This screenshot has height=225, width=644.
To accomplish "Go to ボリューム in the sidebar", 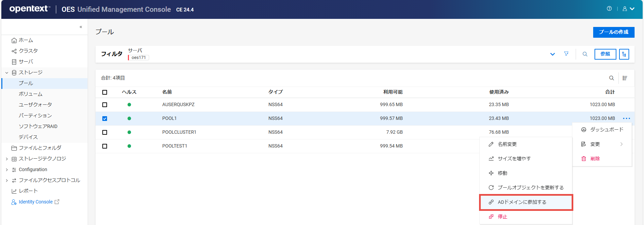I will point(31,94).
